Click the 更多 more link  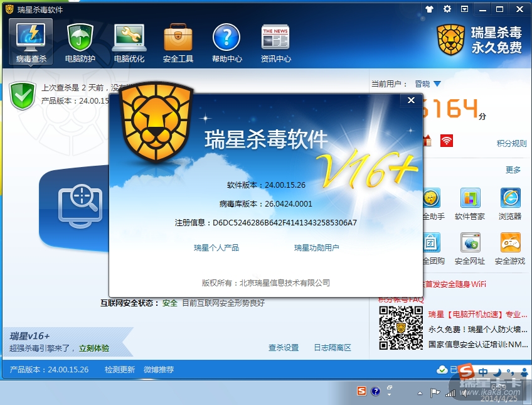point(513,170)
